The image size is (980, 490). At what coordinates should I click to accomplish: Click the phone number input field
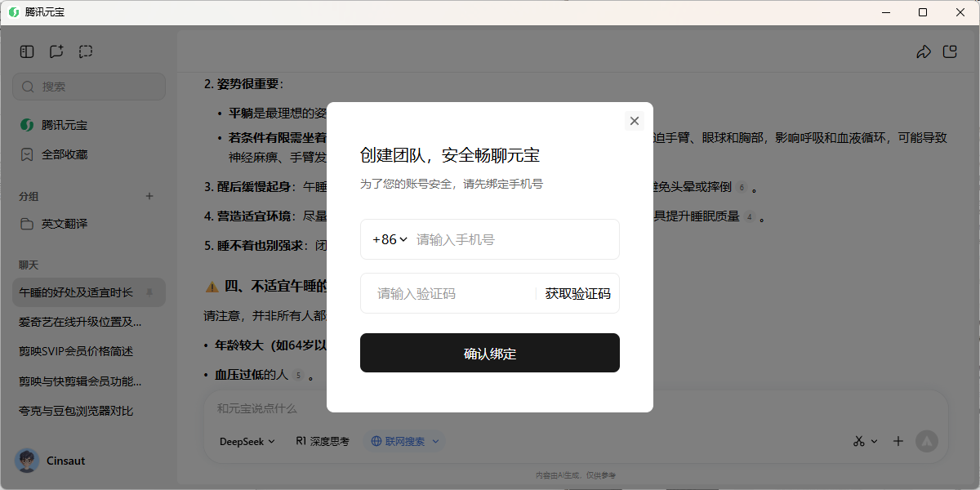(x=514, y=239)
